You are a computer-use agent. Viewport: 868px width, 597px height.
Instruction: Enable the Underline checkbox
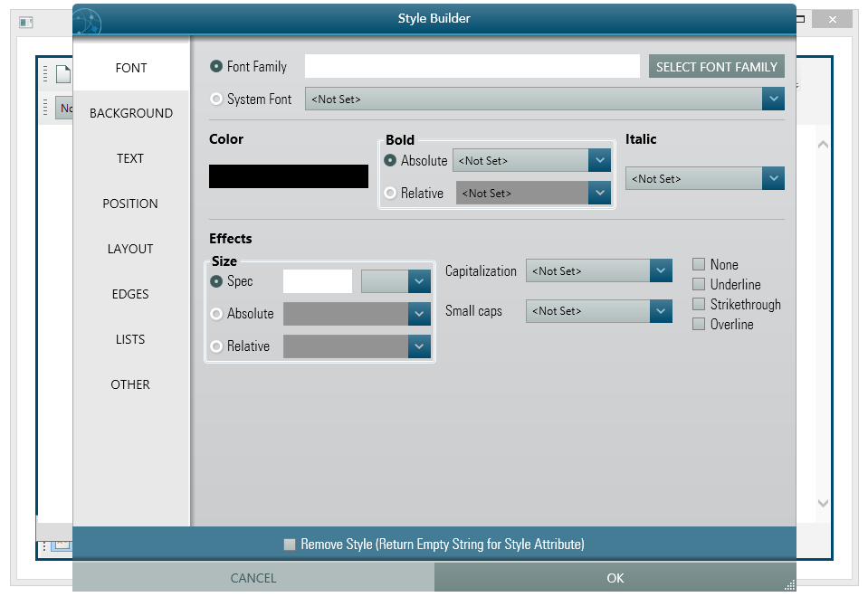[699, 284]
